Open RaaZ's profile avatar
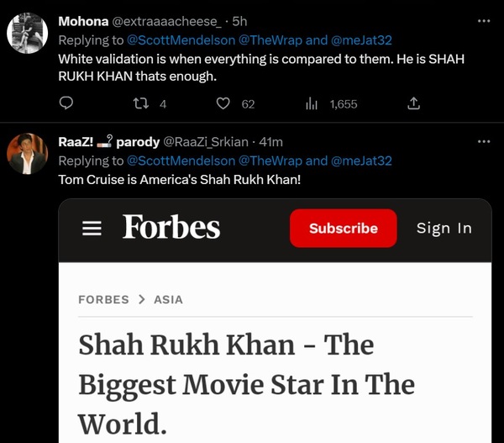Image resolution: width=504 pixels, height=443 pixels. tap(27, 154)
